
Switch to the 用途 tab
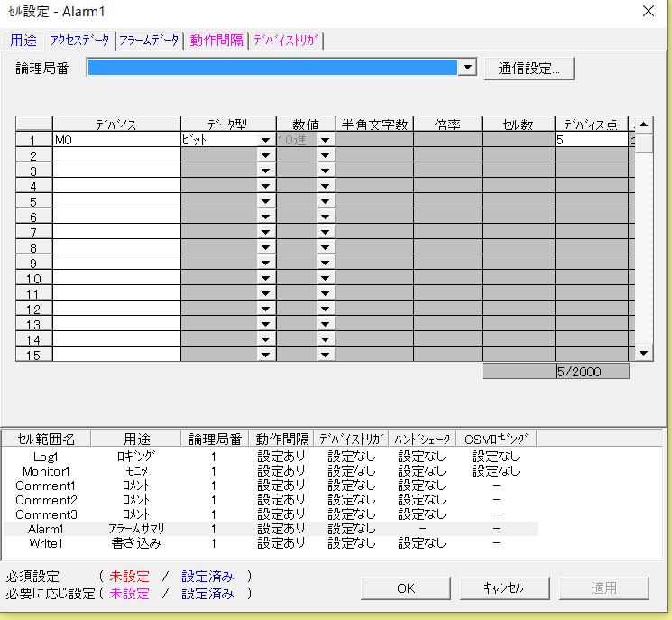tap(23, 41)
